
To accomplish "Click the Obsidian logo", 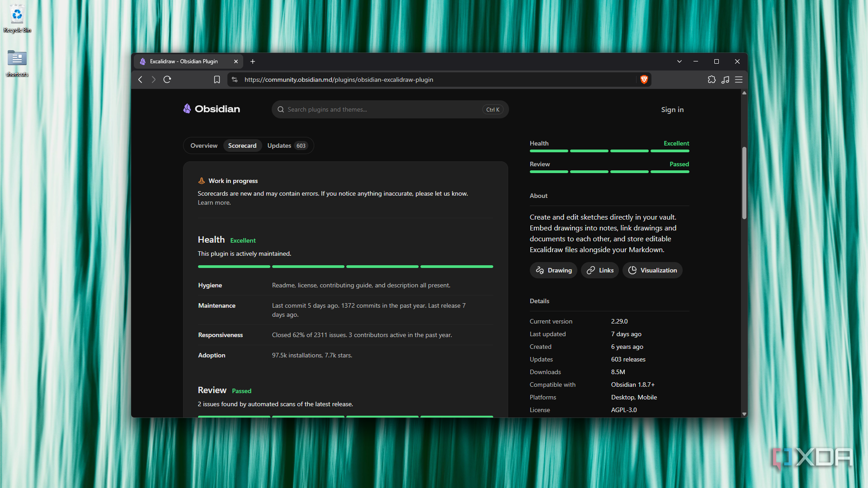I will (x=212, y=109).
